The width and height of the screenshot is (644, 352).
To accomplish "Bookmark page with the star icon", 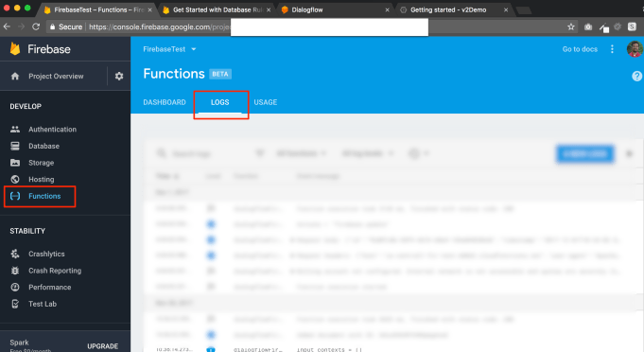I will 571,26.
